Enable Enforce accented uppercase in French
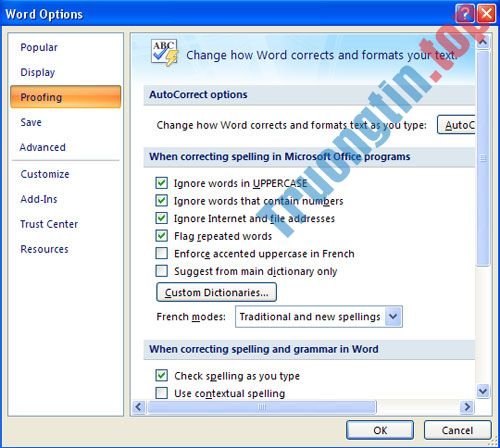This screenshot has width=500, height=448. tap(162, 254)
